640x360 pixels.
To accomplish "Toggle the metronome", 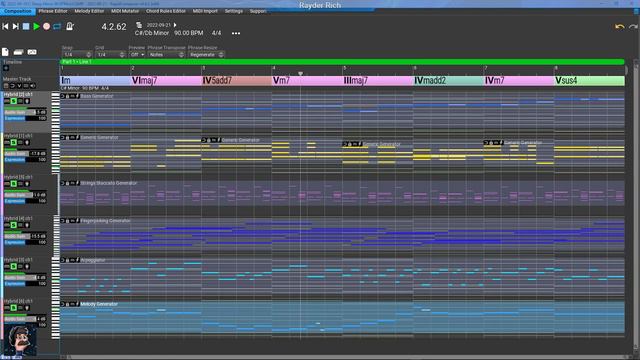I will [x=70, y=27].
